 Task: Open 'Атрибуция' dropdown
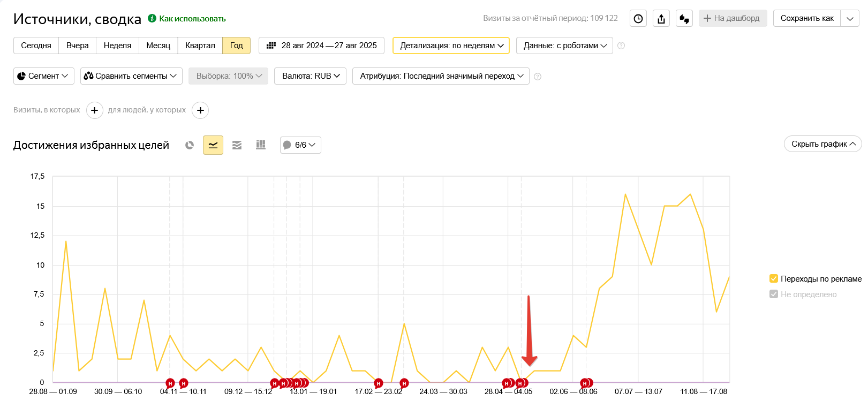(x=441, y=76)
